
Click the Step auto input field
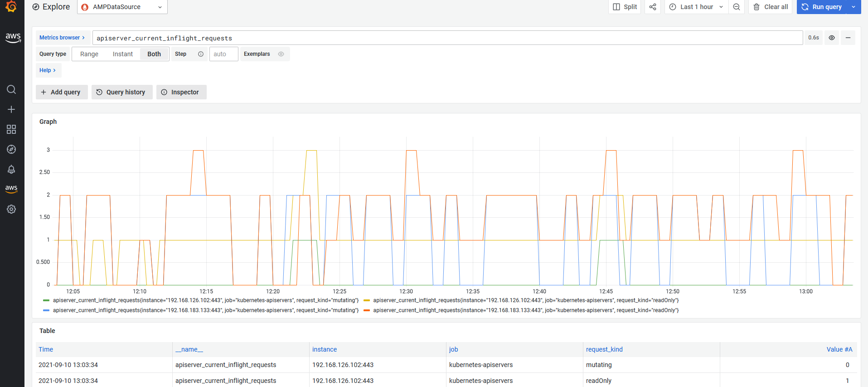click(x=223, y=54)
